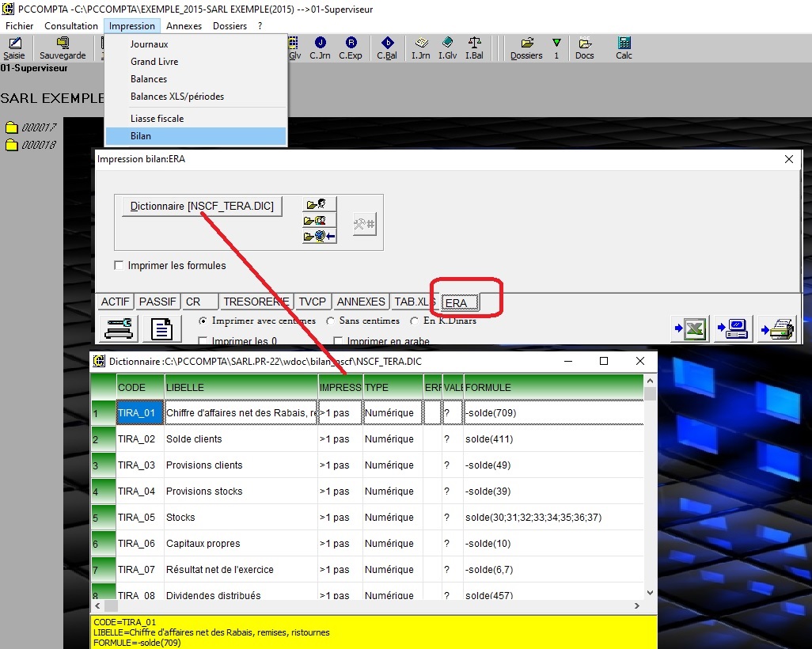Select Sans centimes radio option
The height and width of the screenshot is (649, 812).
[x=331, y=321]
